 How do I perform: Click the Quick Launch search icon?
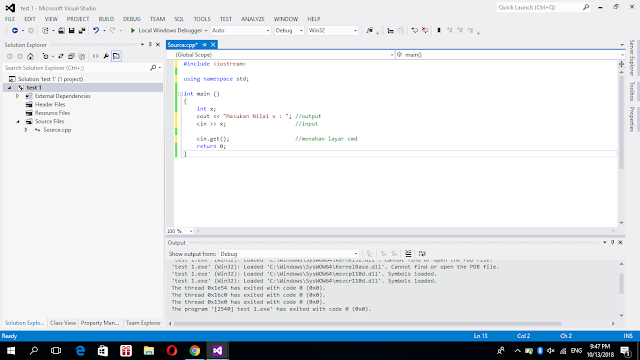586,7
